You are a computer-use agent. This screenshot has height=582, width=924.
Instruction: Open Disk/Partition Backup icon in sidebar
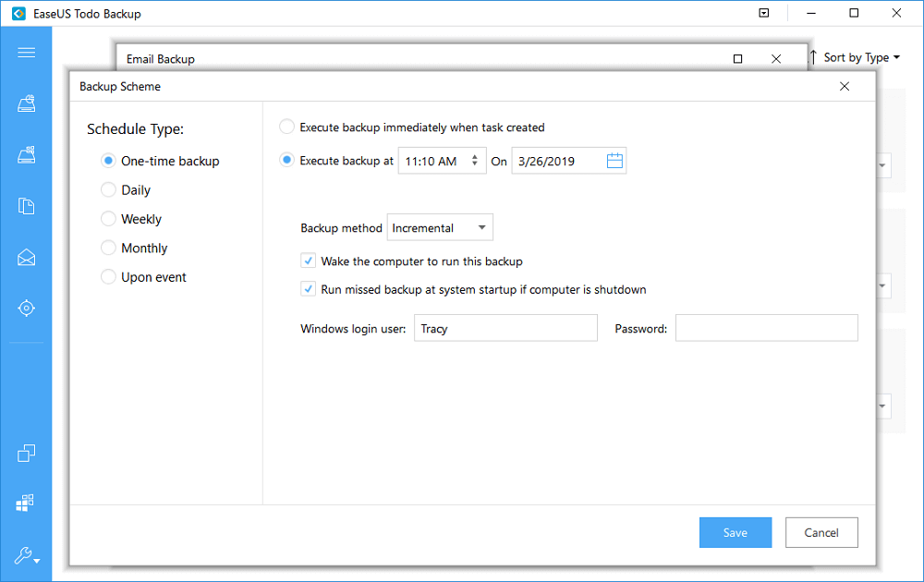(26, 103)
